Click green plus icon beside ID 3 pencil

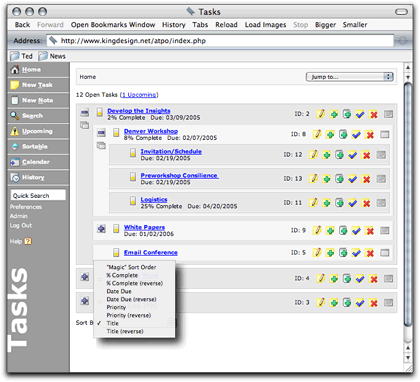pos(334,303)
